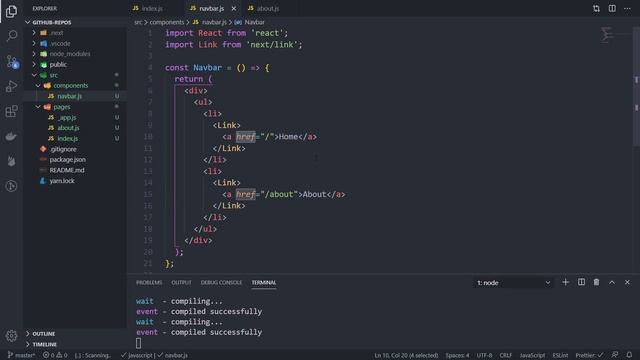Click the compare changes icon in editor toolbar
The height and width of the screenshot is (360, 640).
point(596,9)
